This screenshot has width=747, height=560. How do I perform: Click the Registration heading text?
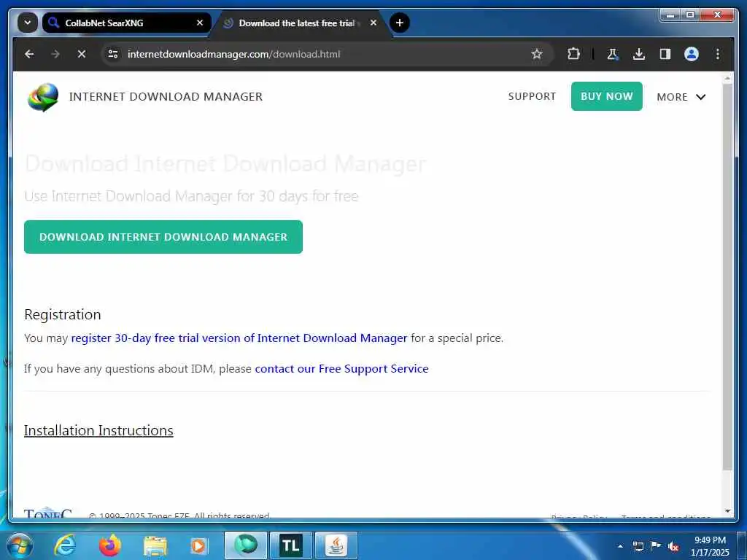point(63,315)
